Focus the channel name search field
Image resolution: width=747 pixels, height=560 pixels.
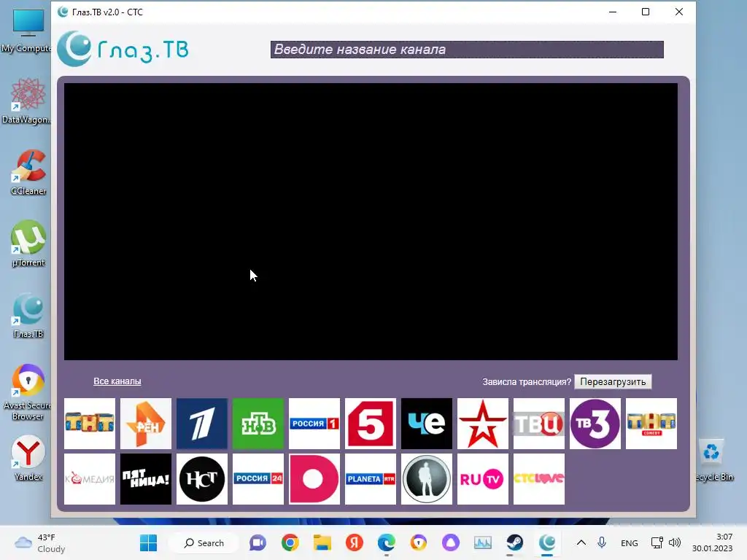click(467, 50)
